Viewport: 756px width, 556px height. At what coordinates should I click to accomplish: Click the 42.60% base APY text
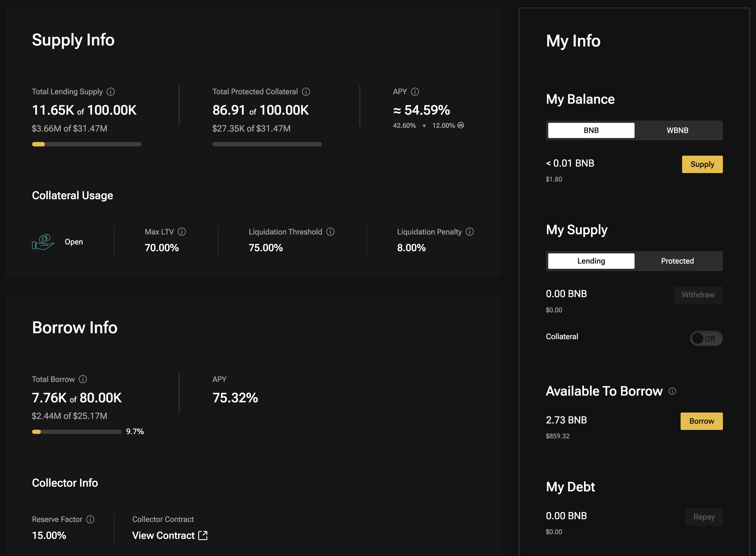(404, 125)
